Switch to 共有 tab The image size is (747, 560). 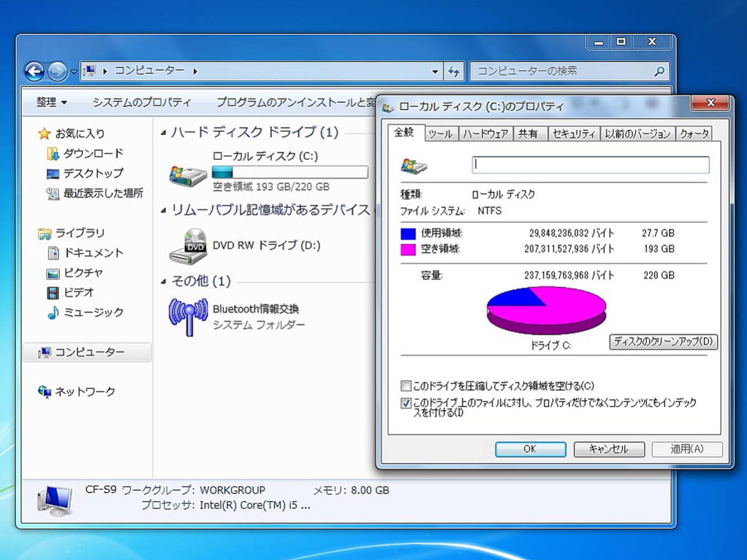(529, 134)
